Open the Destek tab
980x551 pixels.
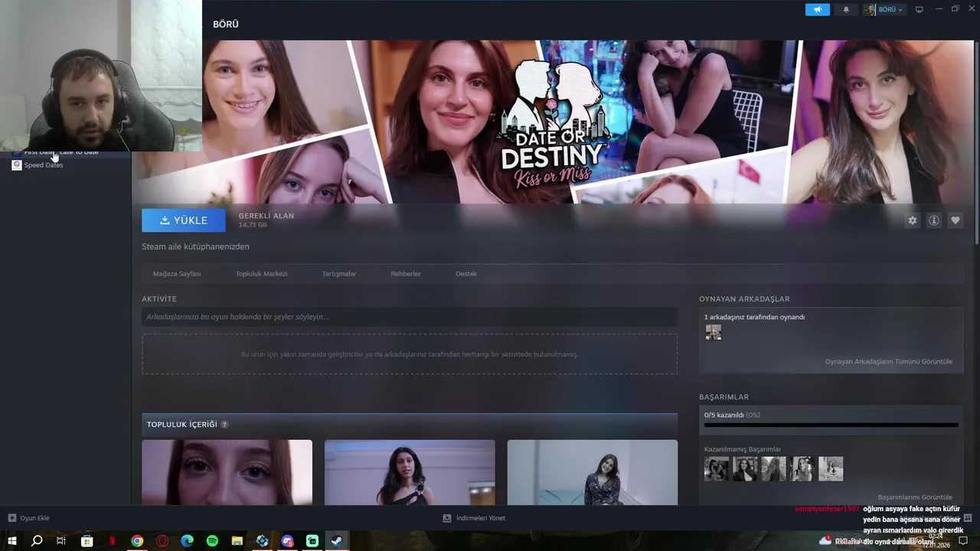click(x=466, y=273)
